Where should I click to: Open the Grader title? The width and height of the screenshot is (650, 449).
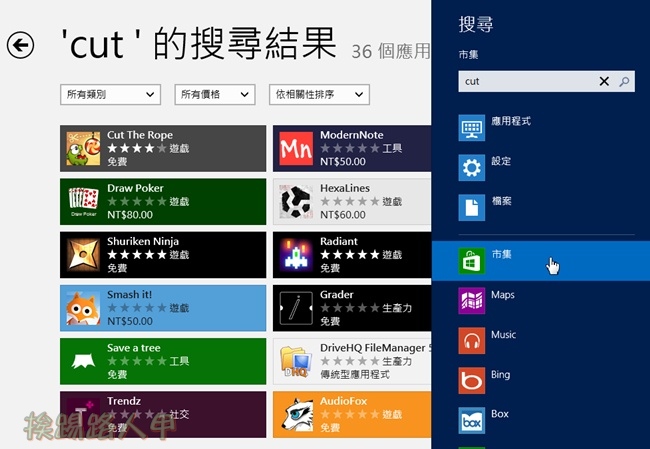[337, 294]
